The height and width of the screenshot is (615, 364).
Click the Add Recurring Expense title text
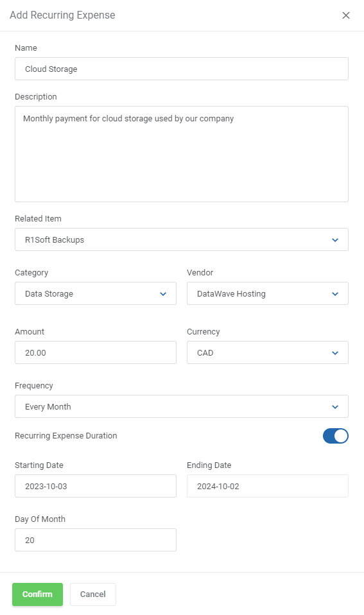[62, 15]
